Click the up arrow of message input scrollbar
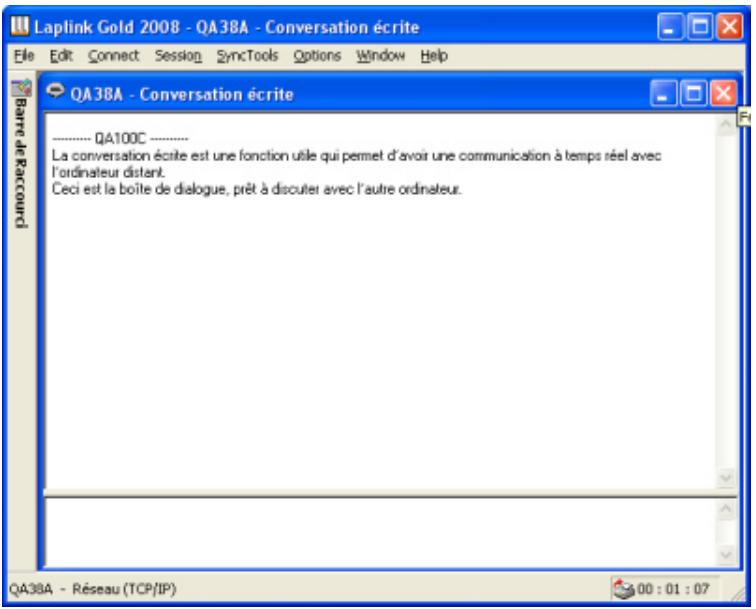 (x=726, y=510)
